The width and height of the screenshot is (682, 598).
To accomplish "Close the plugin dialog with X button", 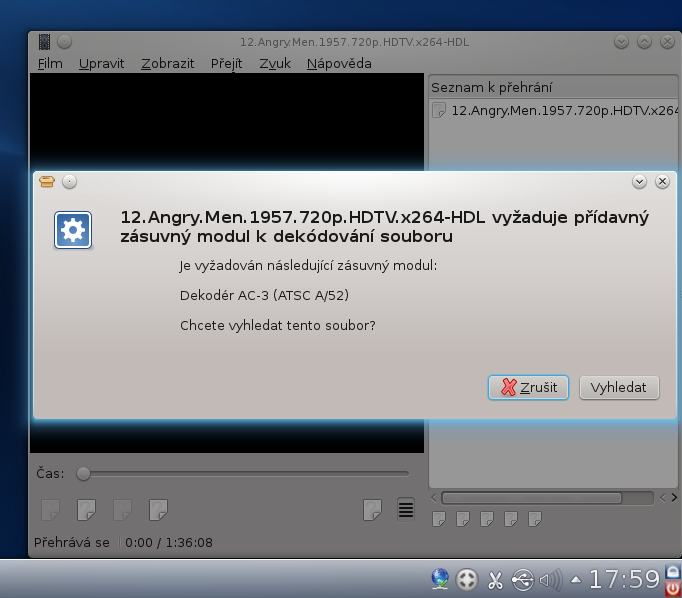I will tap(662, 181).
